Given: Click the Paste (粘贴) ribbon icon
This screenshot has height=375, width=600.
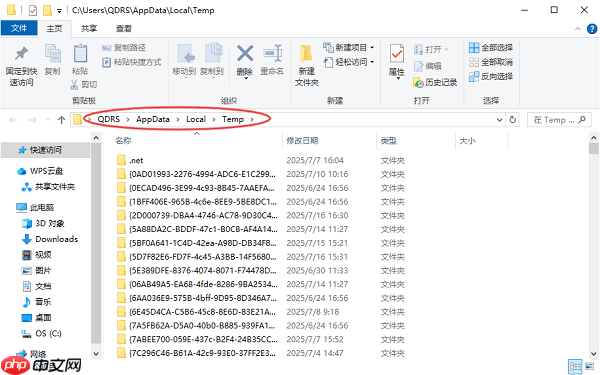Looking at the screenshot, I should point(80,54).
